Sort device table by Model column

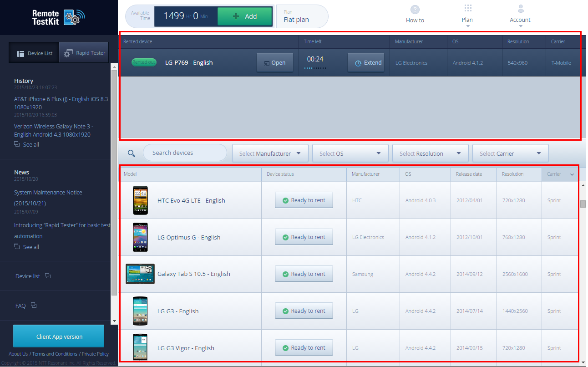click(x=191, y=174)
